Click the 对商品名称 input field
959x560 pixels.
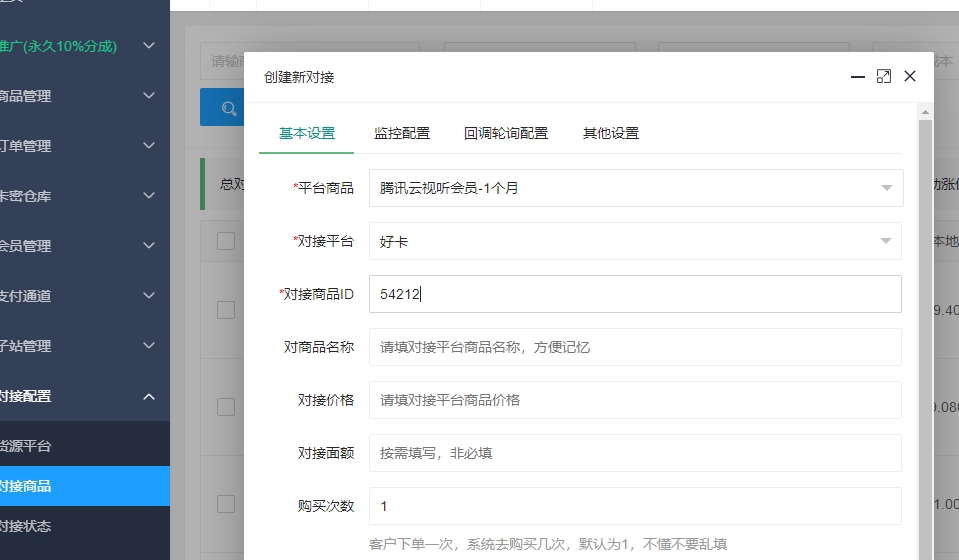pos(635,347)
